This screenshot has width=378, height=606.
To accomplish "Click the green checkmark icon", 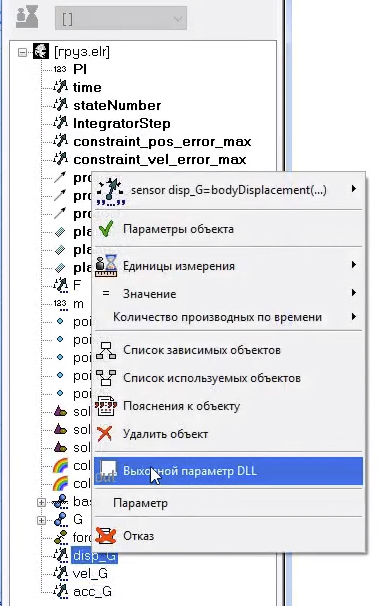I will 106,229.
